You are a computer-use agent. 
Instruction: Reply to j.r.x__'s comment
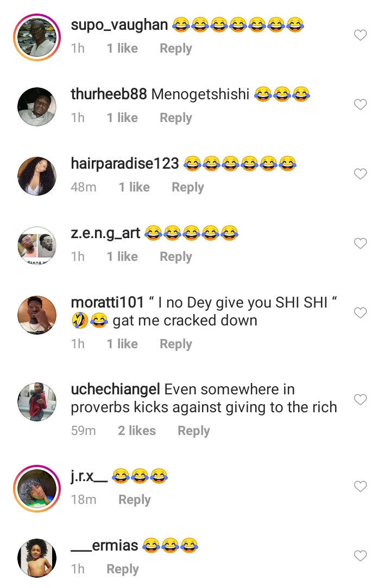[x=134, y=500]
